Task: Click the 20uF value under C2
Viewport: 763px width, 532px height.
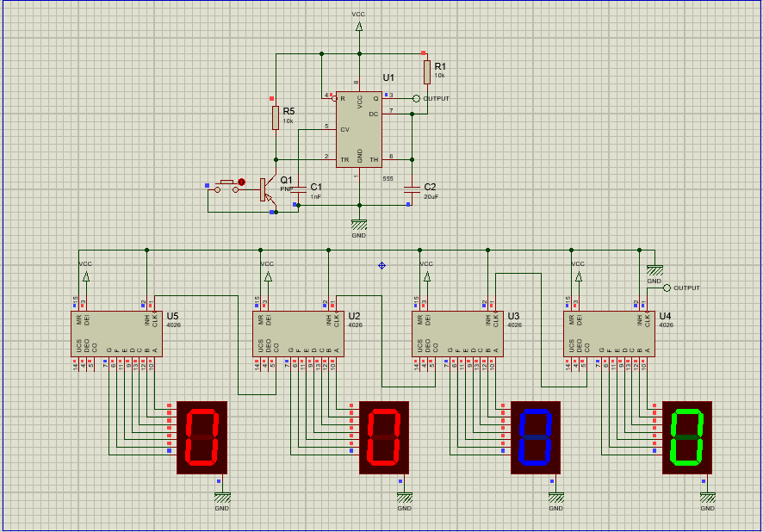Action: tap(431, 197)
